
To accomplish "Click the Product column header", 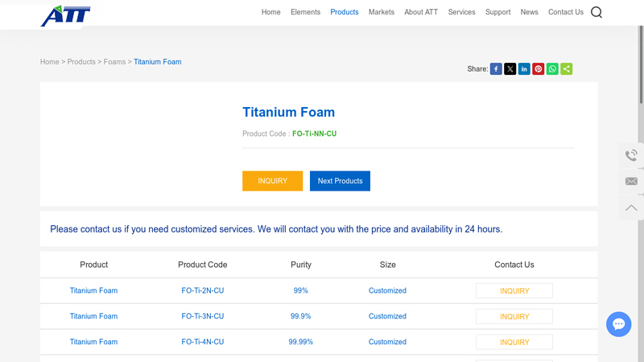I will click(x=93, y=265).
